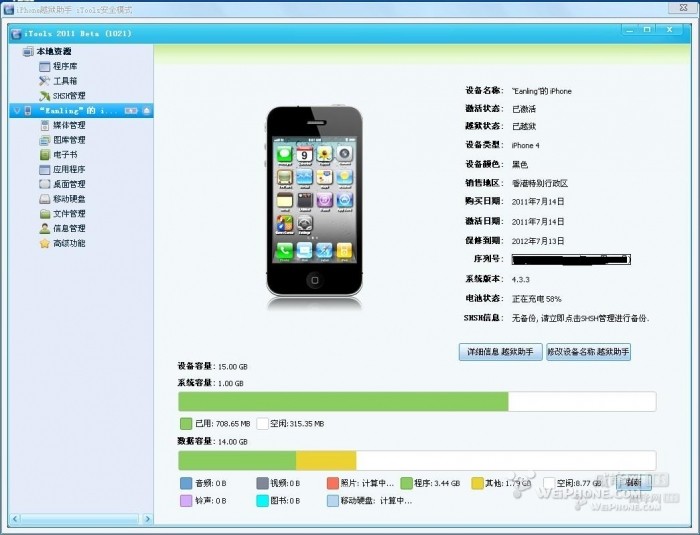Click the cyan 图书 legend swatch
Screen dimensions: 700x535
262,501
